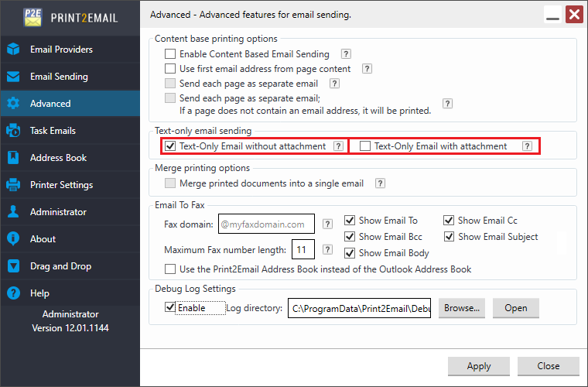Toggle Show Email Cc checkbox
This screenshot has width=588, height=387.
tap(449, 220)
